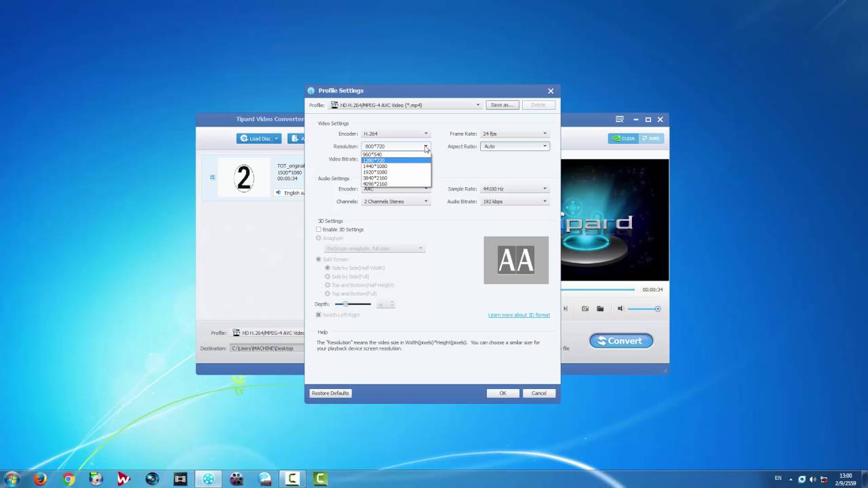Toggle the Switch Left Right checkbox
Viewport: 868px width, 488px height.
(x=319, y=315)
